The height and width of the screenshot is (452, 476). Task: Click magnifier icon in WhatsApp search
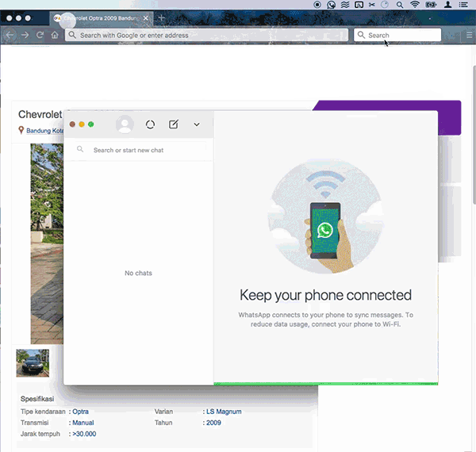pos(80,149)
